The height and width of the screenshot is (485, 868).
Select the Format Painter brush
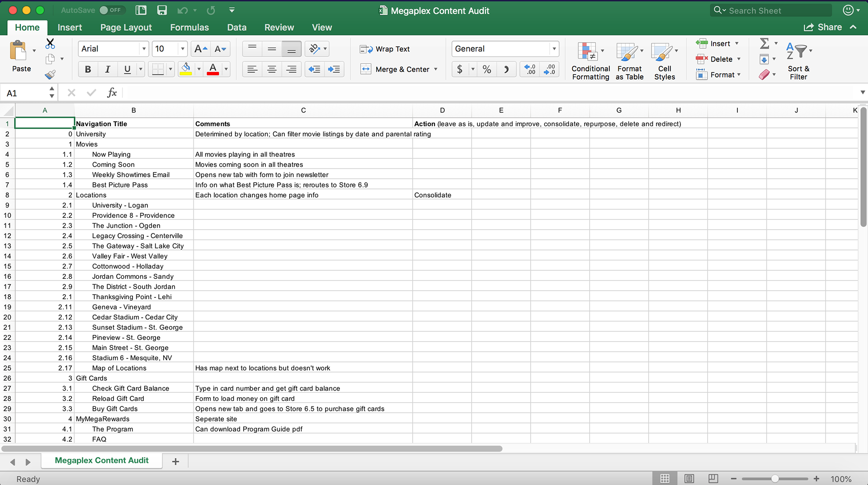(50, 74)
